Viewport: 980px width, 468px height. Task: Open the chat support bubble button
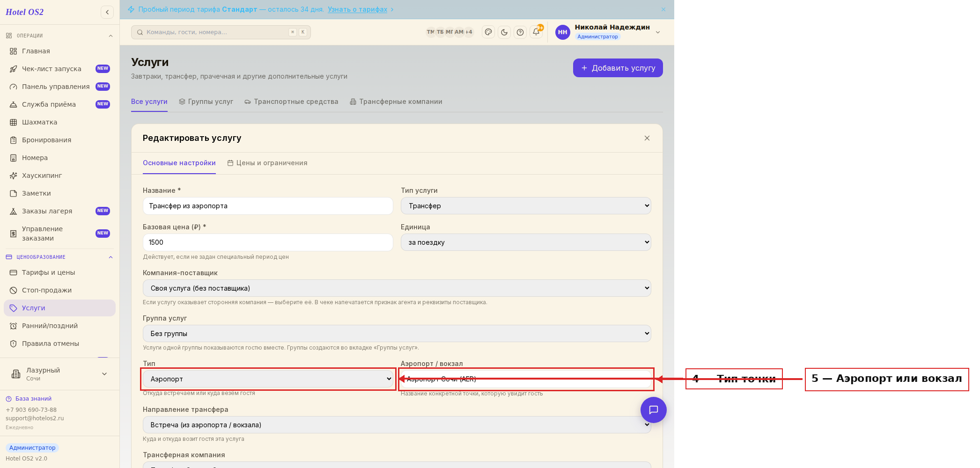point(654,410)
